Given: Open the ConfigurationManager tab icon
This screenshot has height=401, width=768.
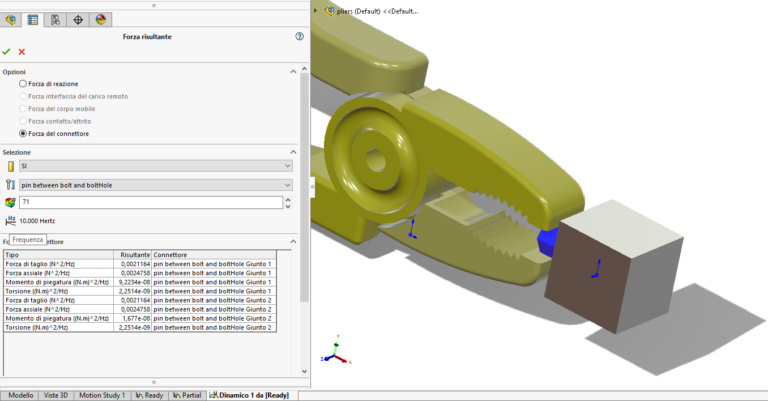Looking at the screenshot, I should tap(55, 19).
